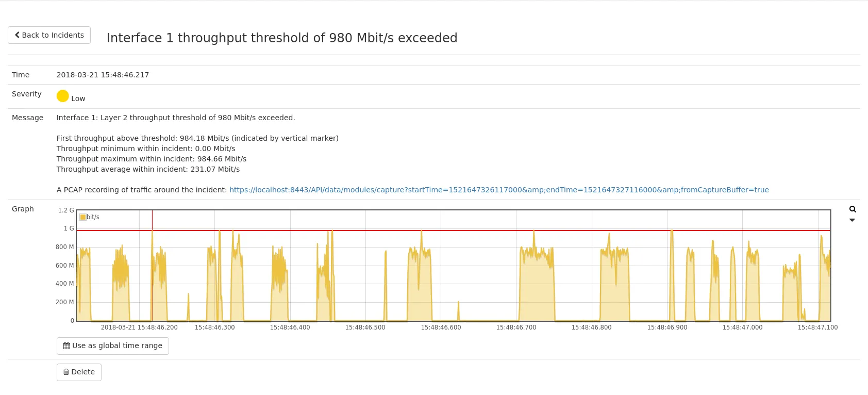868x395 pixels.
Task: Click the timestamp 2018-03-21 15:48:46.217
Action: [x=103, y=75]
